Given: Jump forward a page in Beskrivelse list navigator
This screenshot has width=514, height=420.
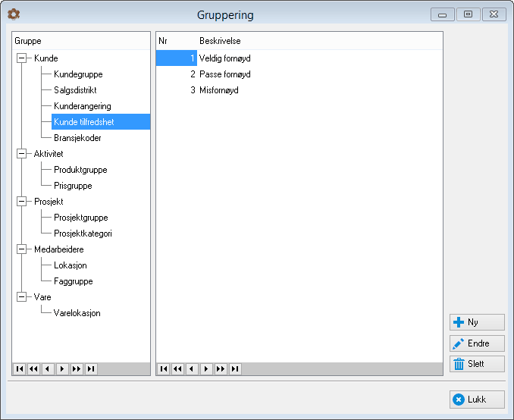Looking at the screenshot, I should click(x=221, y=369).
